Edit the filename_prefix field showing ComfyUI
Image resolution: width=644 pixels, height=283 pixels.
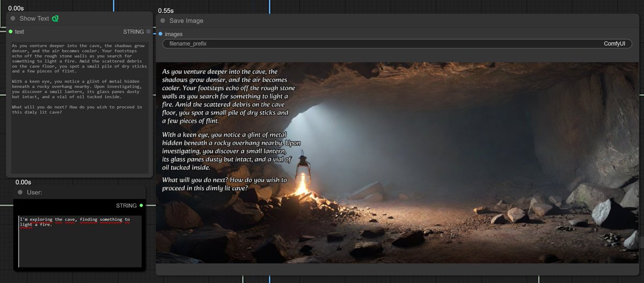pyautogui.click(x=397, y=43)
